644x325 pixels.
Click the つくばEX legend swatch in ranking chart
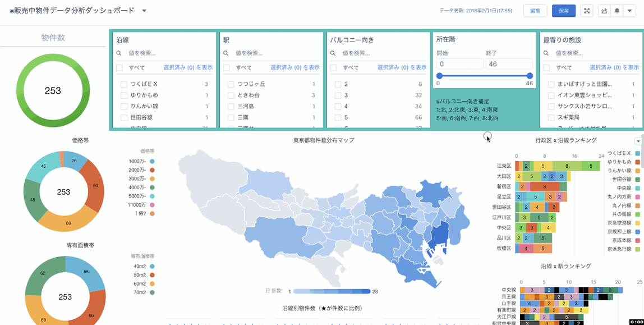click(638, 153)
